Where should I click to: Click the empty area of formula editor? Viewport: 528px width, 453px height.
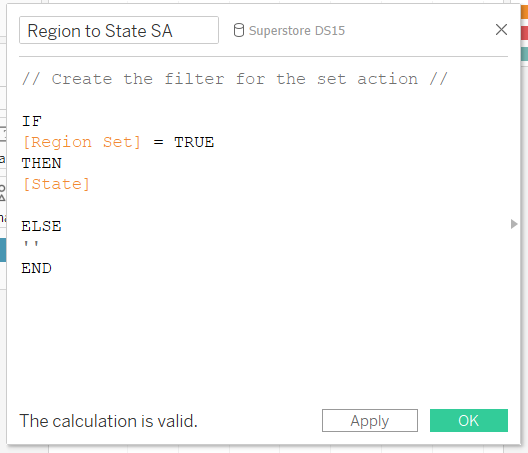[263, 337]
